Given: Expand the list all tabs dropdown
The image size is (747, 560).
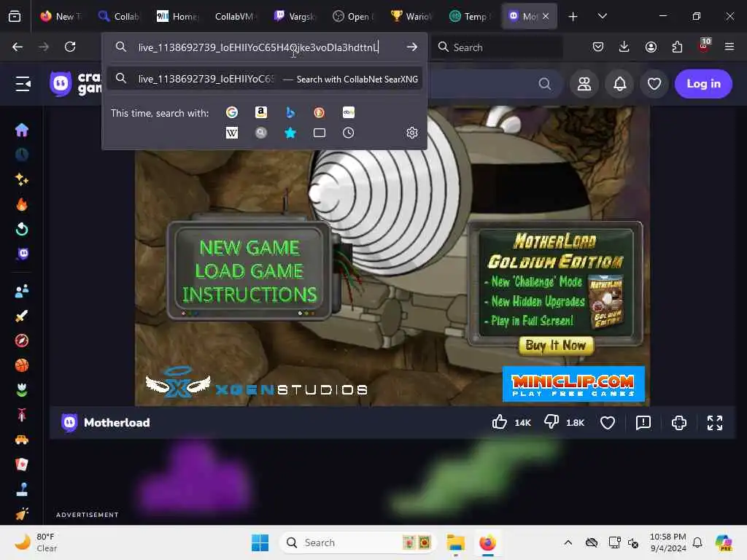Looking at the screenshot, I should (602, 16).
